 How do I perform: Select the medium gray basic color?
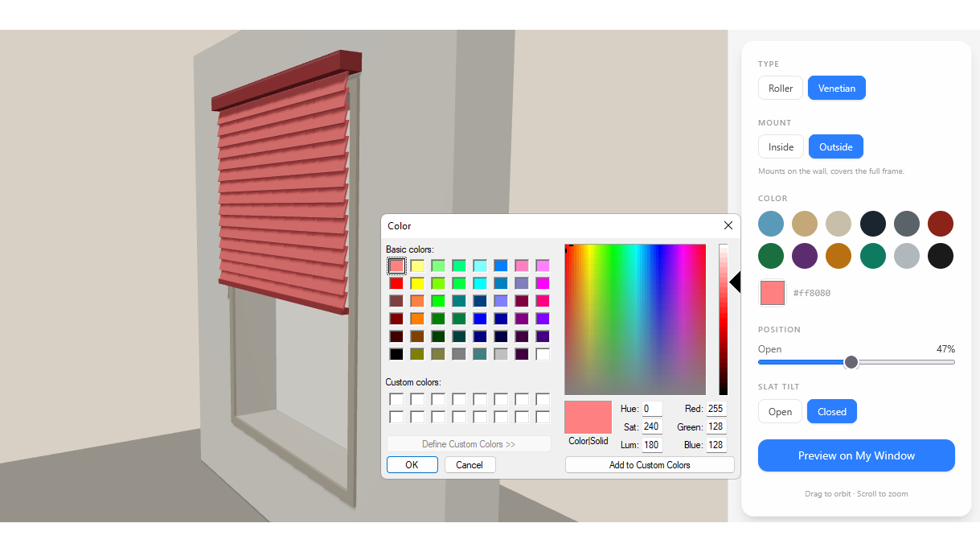tap(459, 354)
